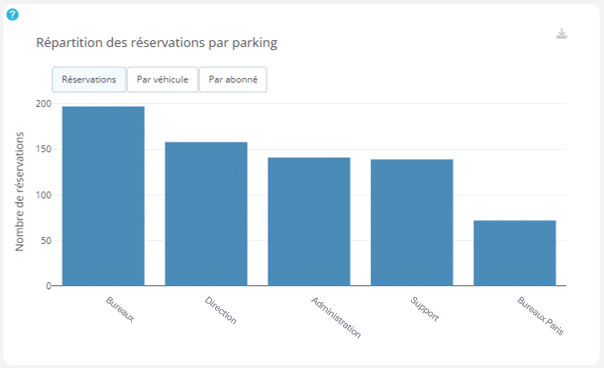
Task: Click the Bureaux Paris bar
Action: (515, 253)
